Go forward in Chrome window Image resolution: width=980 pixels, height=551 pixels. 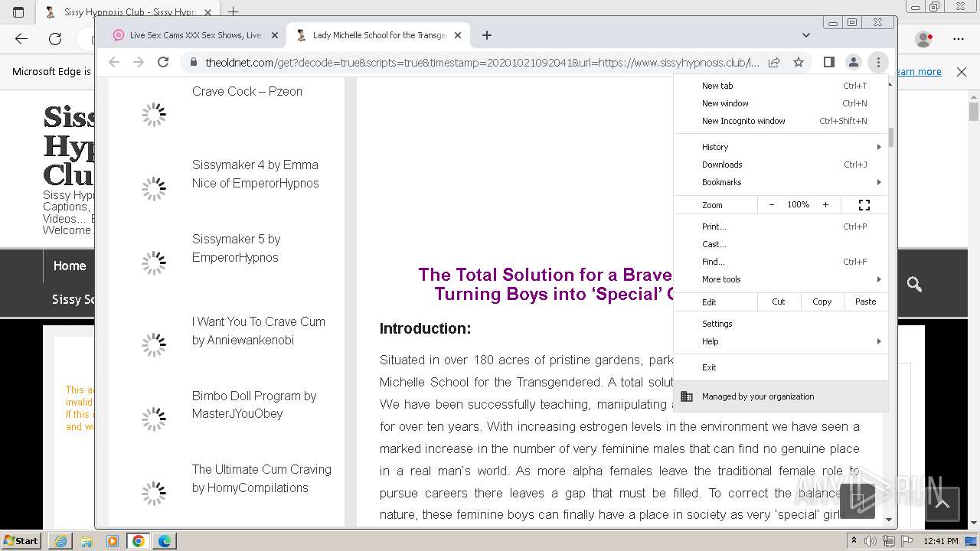coord(139,62)
